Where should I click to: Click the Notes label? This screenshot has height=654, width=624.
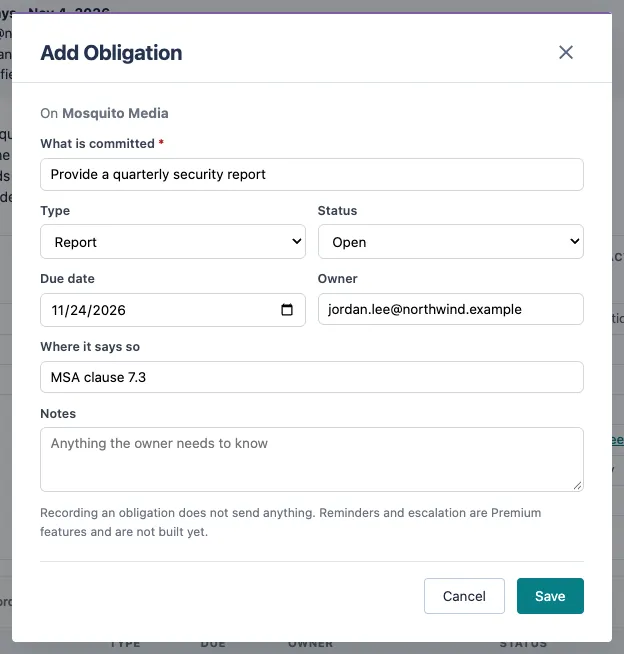[58, 414]
